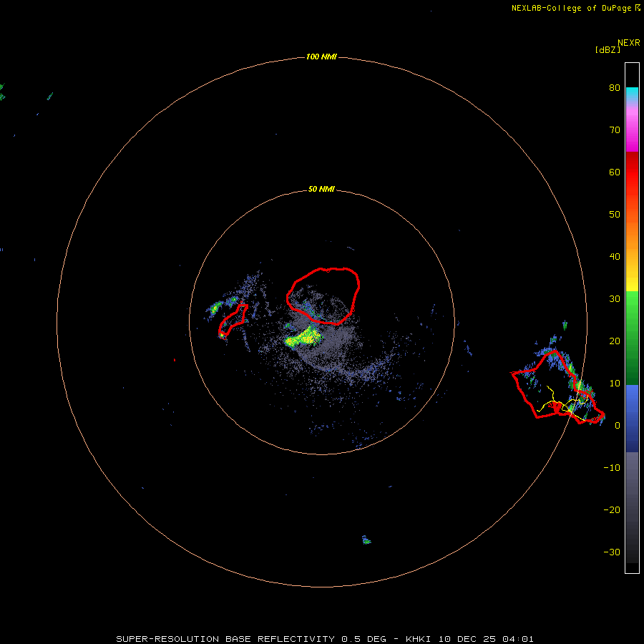Click the 10 value on the dBZ scale
Screen dimensions: 644x644
click(615, 384)
